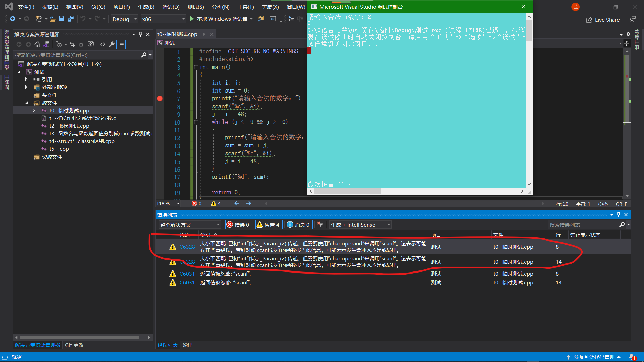Open the 工具(T) menu

pos(246,7)
